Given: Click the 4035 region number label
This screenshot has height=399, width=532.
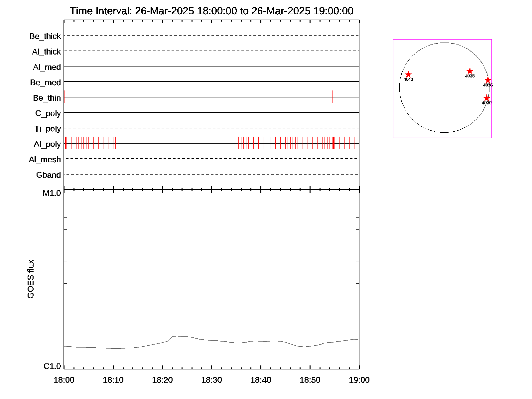Looking at the screenshot, I should pos(470,76).
